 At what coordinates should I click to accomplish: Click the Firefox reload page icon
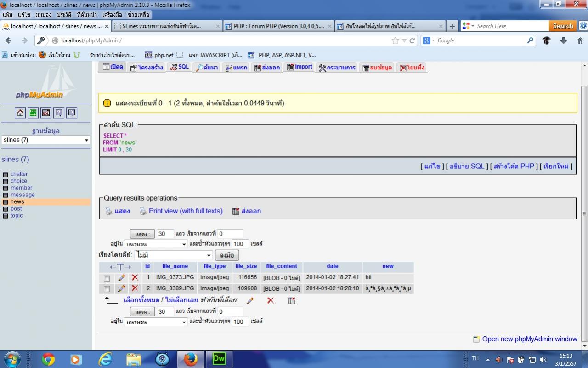[413, 40]
